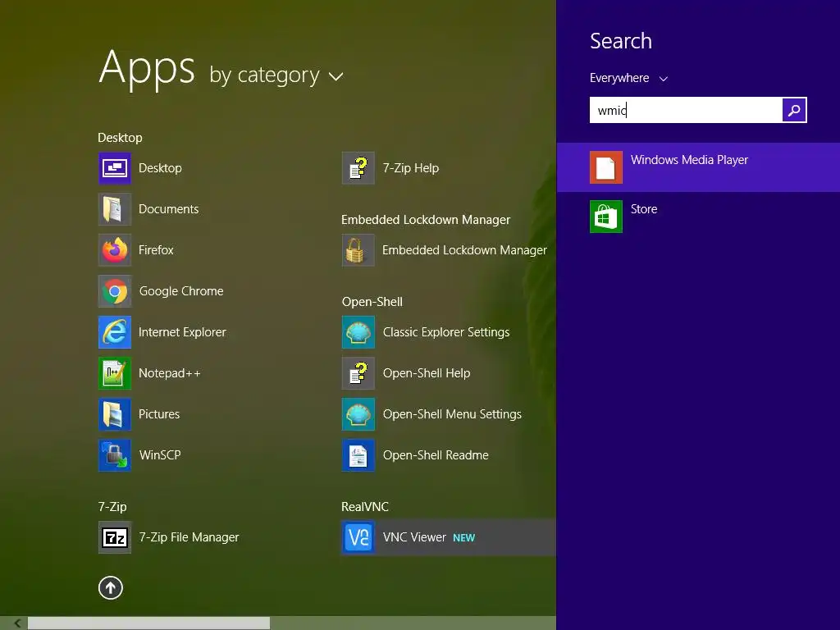The width and height of the screenshot is (840, 630).
Task: Click the Open-Shell group heading
Action: (x=372, y=302)
